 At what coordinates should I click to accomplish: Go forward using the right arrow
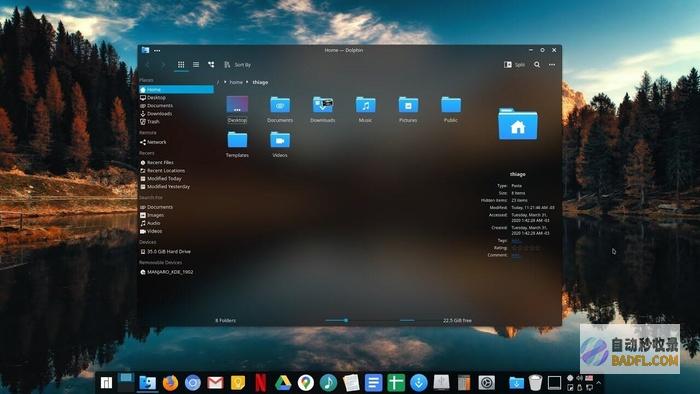(x=163, y=65)
